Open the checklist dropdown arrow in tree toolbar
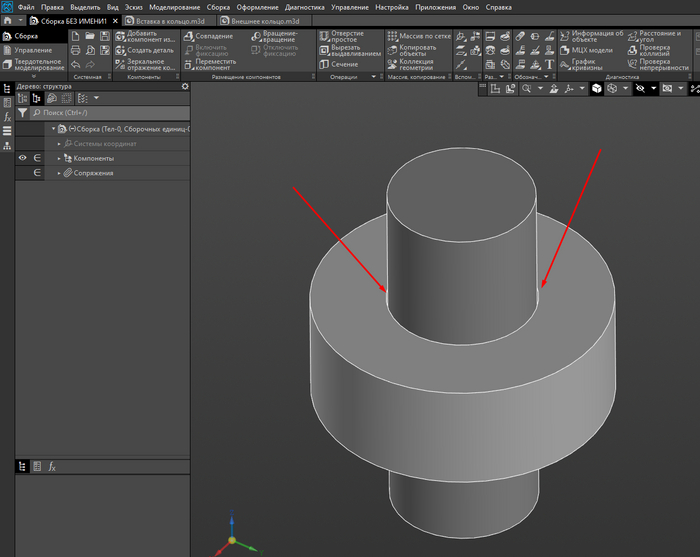This screenshot has width=700, height=557. click(96, 98)
